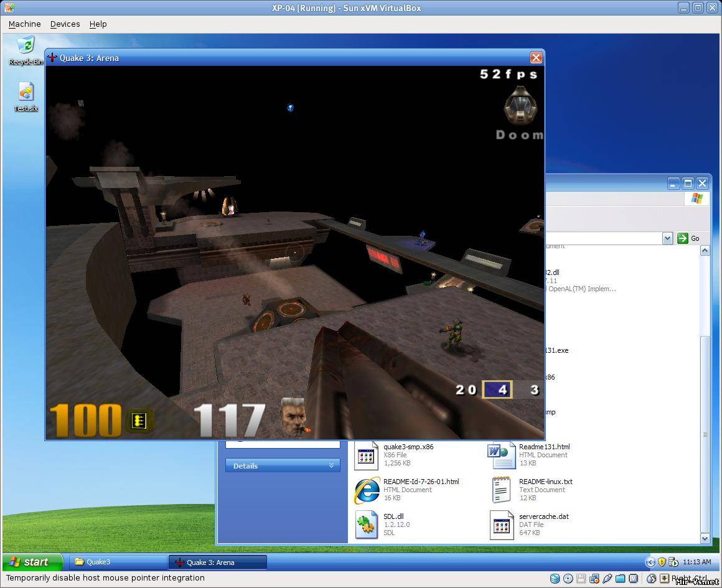Click the CD/DVD drive status icon
This screenshot has width=722, height=588.
568,578
